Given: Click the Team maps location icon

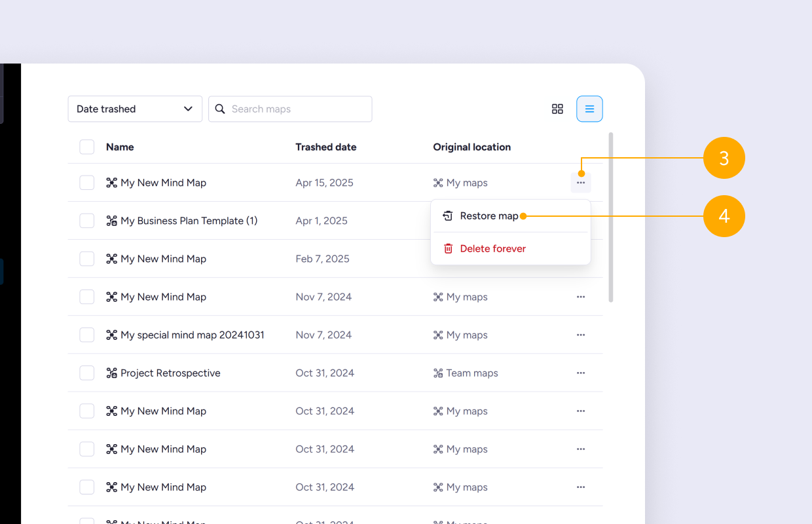Looking at the screenshot, I should (438, 373).
